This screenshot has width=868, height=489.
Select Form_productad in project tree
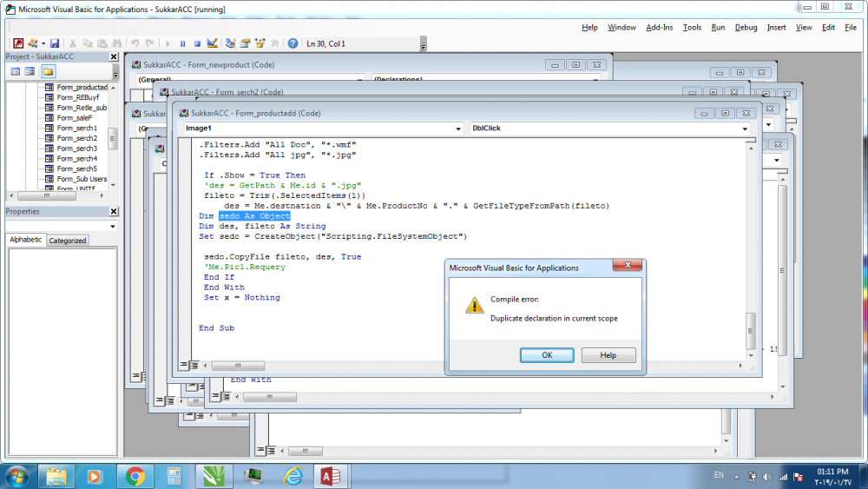[82, 87]
